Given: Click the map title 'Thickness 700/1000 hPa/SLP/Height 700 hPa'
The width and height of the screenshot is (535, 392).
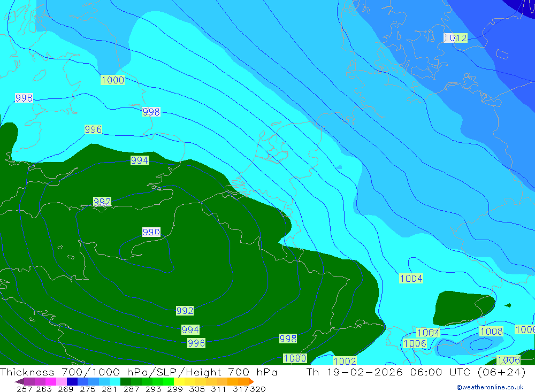Looking at the screenshot, I should point(139,372).
